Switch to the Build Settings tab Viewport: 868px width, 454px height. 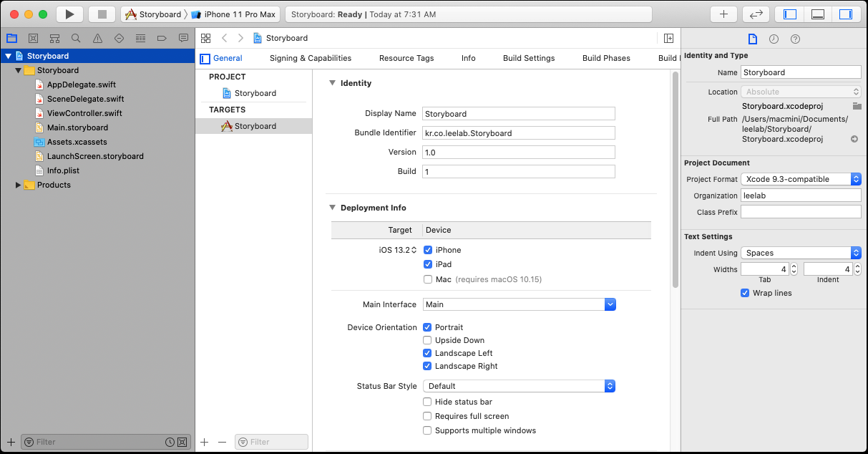click(528, 58)
